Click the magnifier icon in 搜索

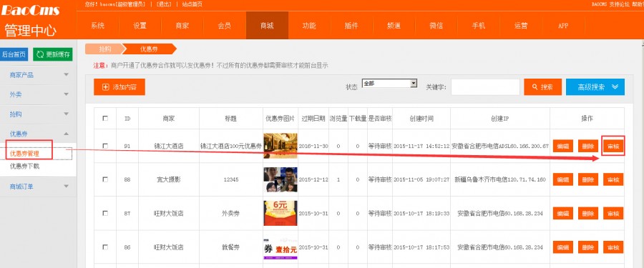click(535, 87)
